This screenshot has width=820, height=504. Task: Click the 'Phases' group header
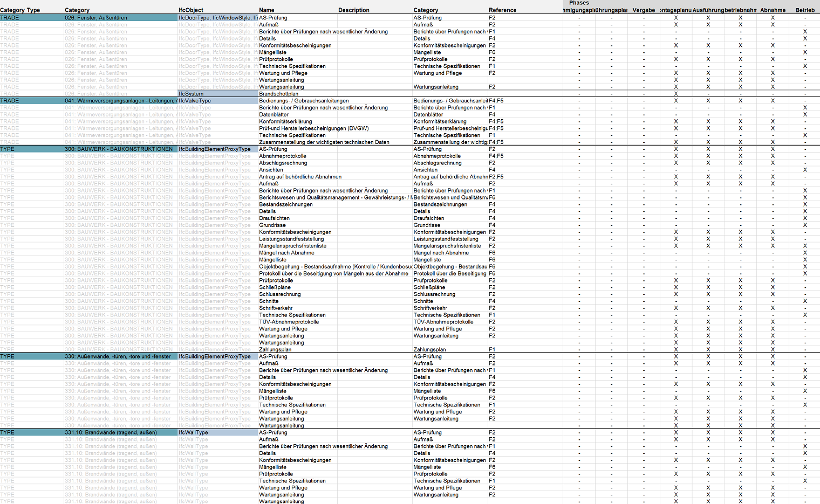point(579,3)
